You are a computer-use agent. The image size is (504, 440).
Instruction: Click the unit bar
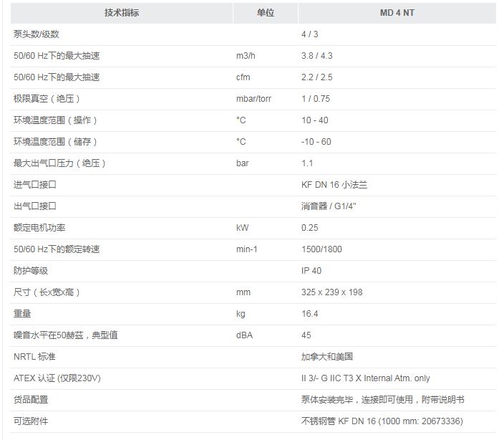pyautogui.click(x=243, y=163)
